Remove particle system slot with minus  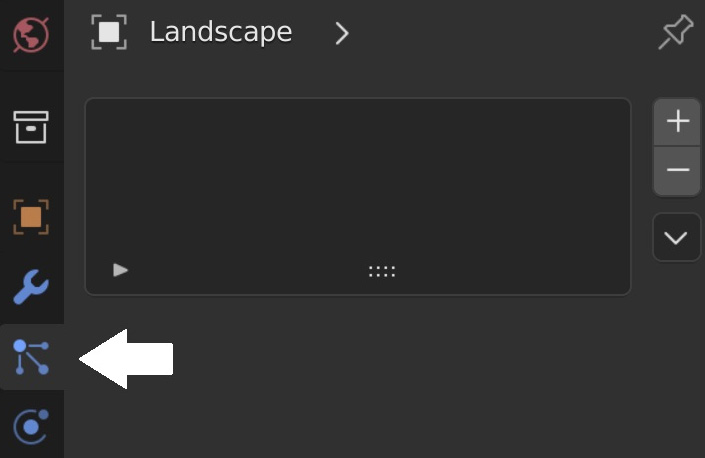point(677,170)
